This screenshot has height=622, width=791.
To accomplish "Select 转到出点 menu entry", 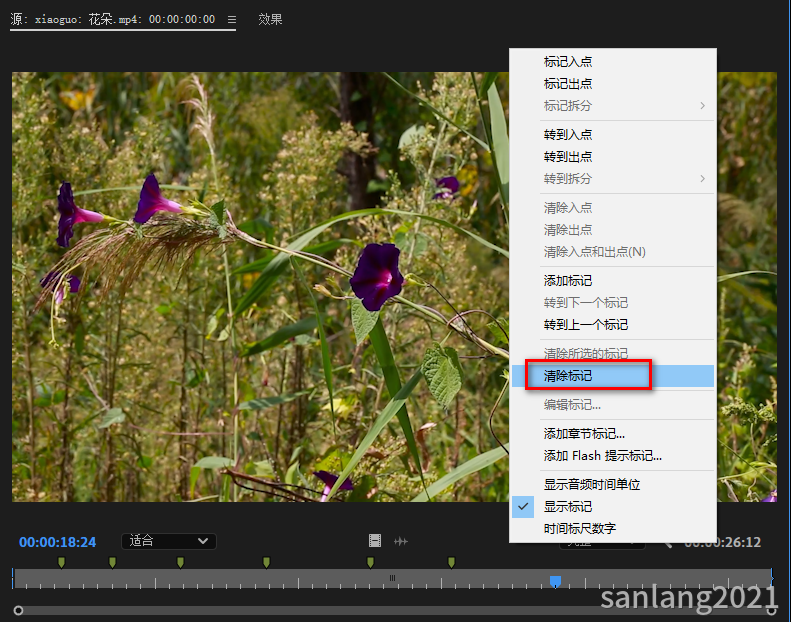I will point(613,157).
